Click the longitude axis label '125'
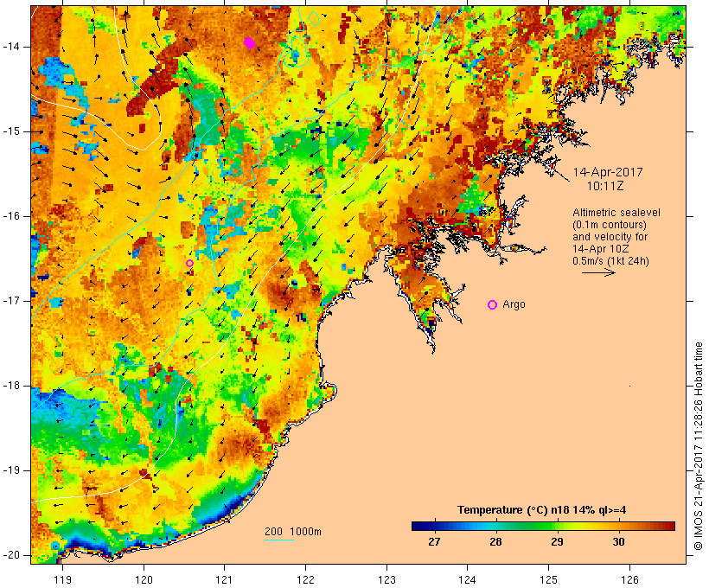 (548, 579)
